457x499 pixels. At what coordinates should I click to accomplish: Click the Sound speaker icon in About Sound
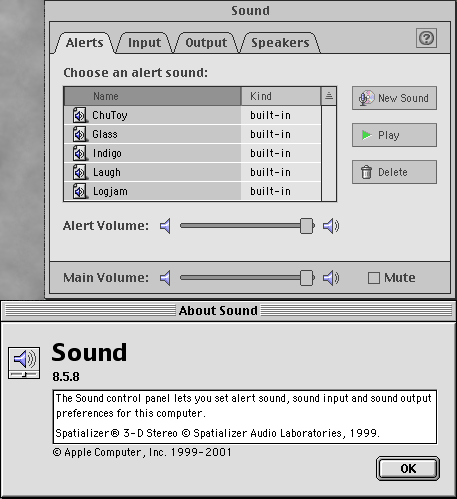[24, 363]
